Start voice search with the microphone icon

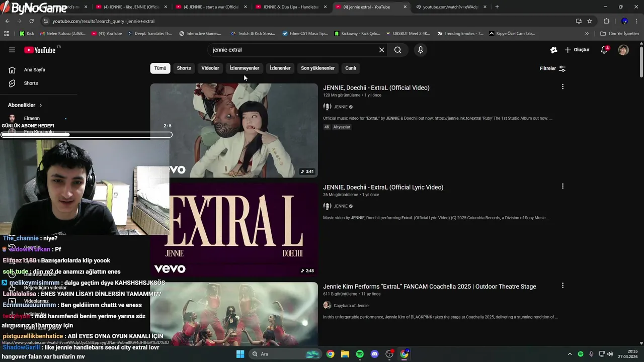point(421,50)
